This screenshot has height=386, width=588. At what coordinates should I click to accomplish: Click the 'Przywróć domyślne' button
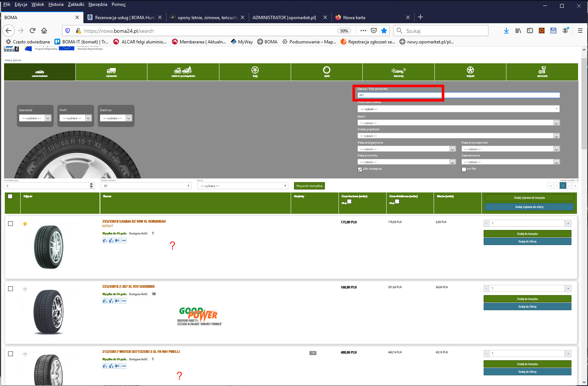309,186
